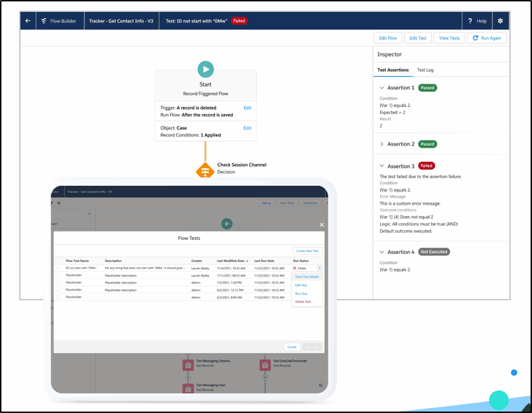Select the orange Decision element icon

[205, 170]
